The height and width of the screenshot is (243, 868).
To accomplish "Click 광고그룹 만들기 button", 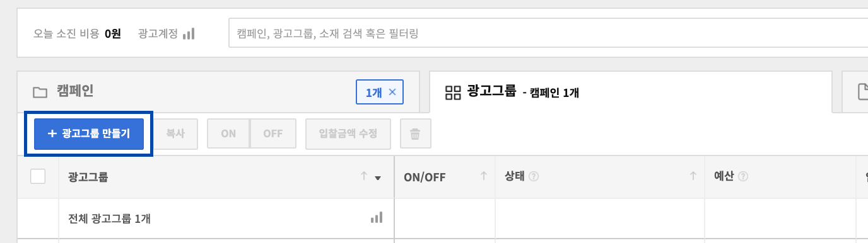I will point(89,133).
